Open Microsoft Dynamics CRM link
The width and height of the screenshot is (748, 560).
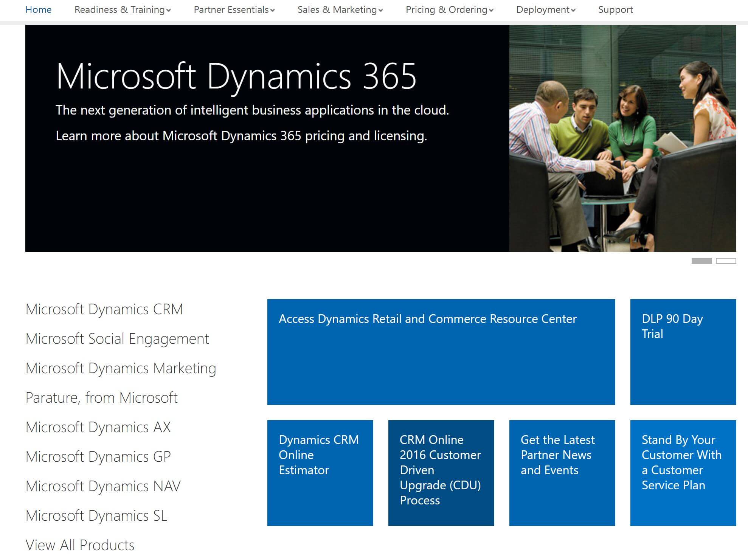click(104, 309)
